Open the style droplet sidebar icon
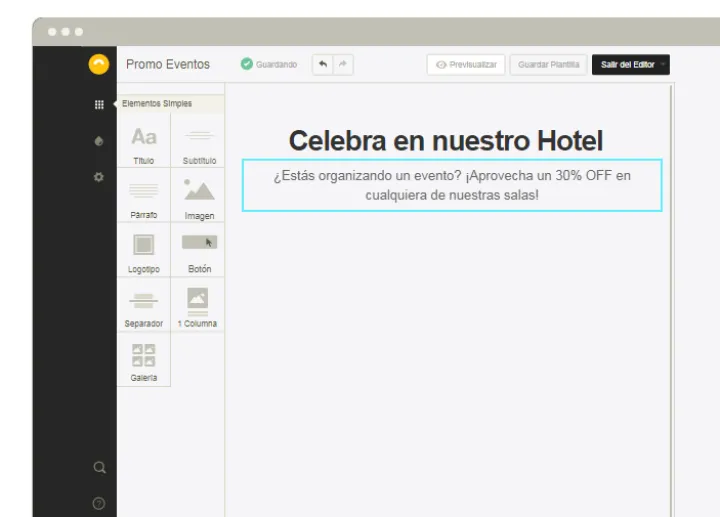Viewport: 720px width, 517px height. (x=99, y=141)
